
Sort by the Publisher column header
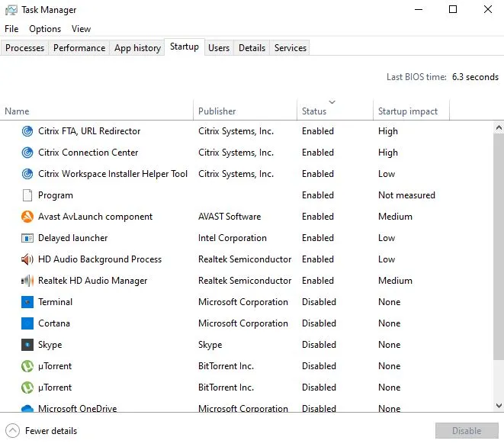[245, 111]
